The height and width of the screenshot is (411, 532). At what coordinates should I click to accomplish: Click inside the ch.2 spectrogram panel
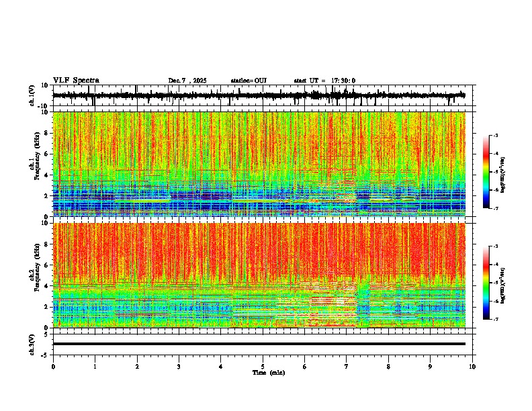point(259,275)
